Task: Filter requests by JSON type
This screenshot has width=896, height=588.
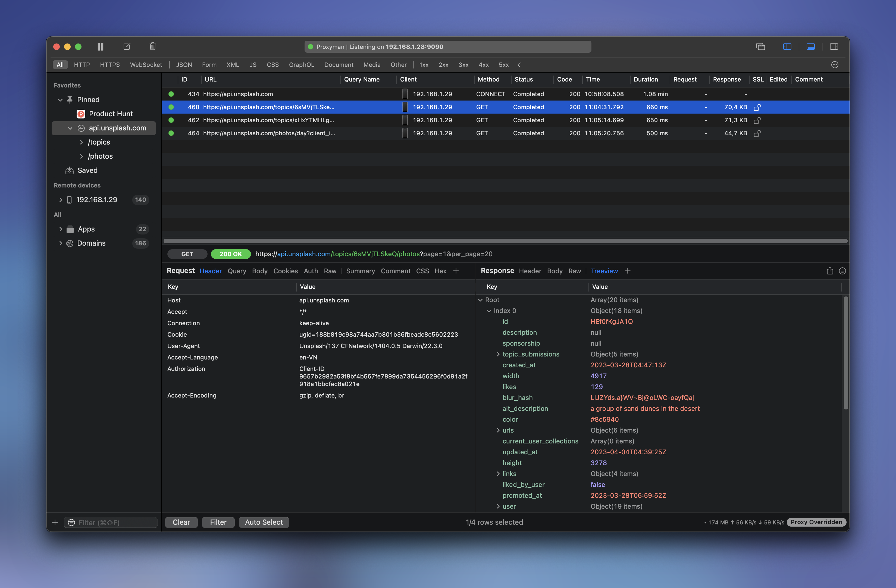Action: pyautogui.click(x=184, y=65)
